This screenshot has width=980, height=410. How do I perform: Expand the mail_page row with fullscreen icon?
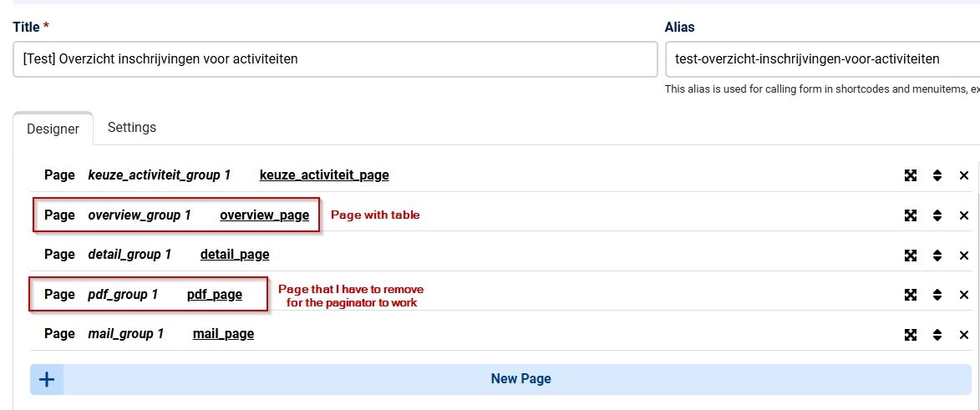tap(911, 334)
